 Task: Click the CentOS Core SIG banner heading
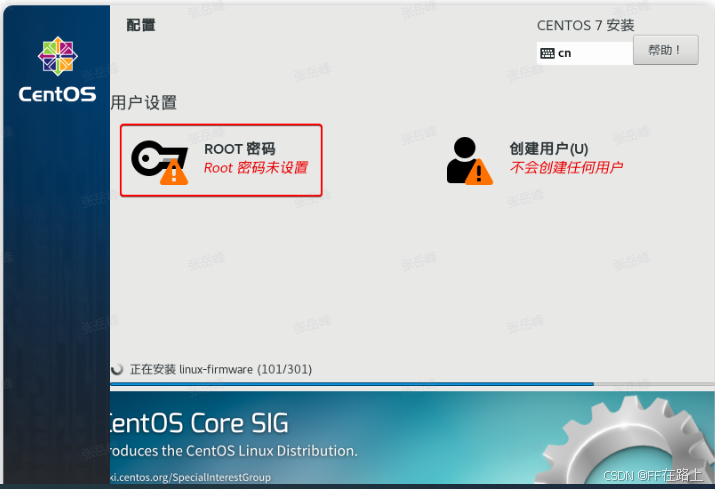point(199,423)
